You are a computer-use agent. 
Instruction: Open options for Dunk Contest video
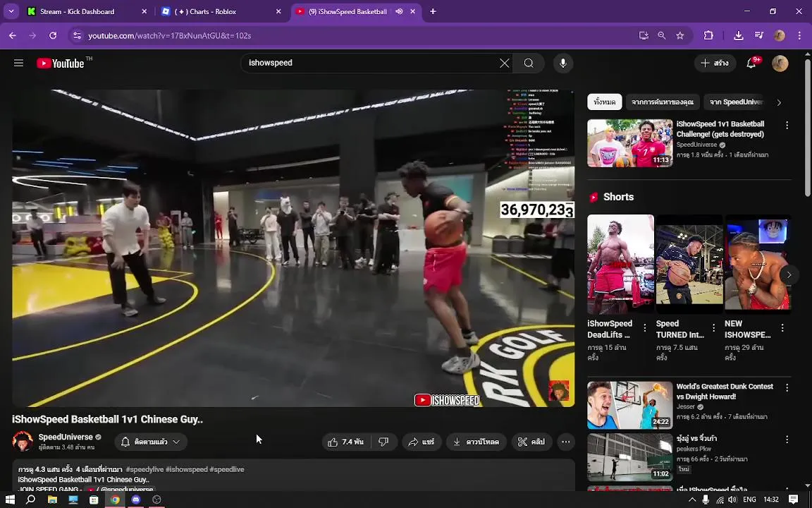point(787,388)
